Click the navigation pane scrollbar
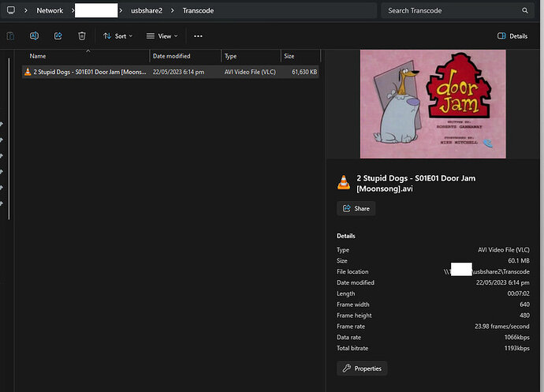544x392 pixels. [x=9, y=139]
